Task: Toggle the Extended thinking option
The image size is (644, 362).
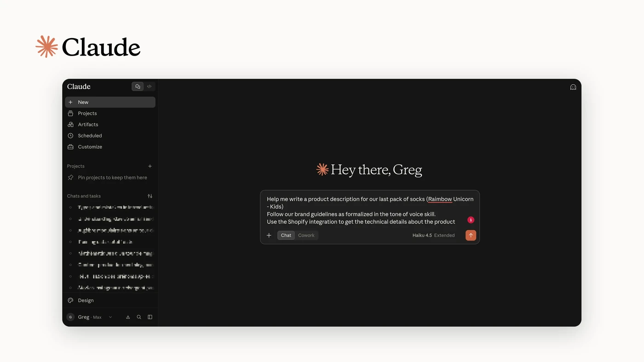Action: (x=444, y=235)
